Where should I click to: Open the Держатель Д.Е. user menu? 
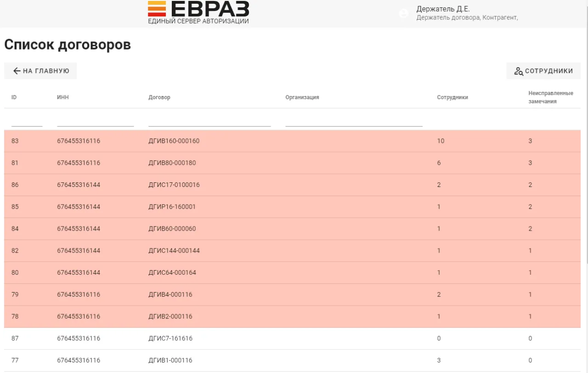pyautogui.click(x=443, y=9)
